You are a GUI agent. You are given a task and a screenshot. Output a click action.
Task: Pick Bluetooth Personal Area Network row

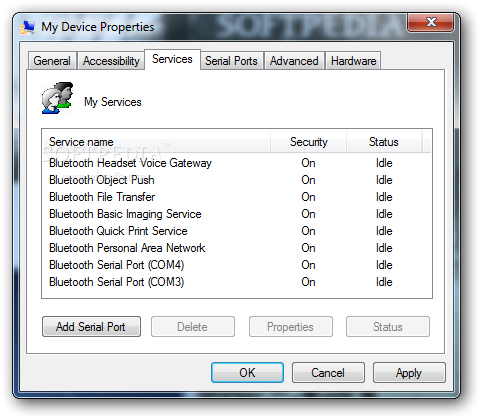(236, 248)
